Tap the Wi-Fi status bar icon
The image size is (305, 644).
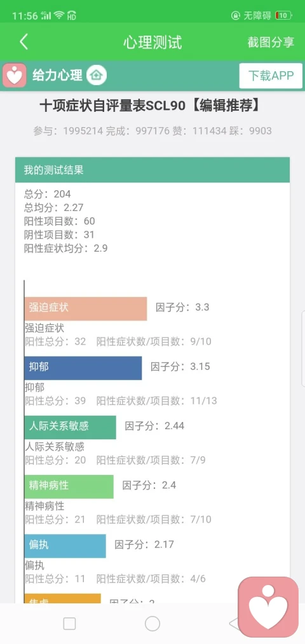59,16
